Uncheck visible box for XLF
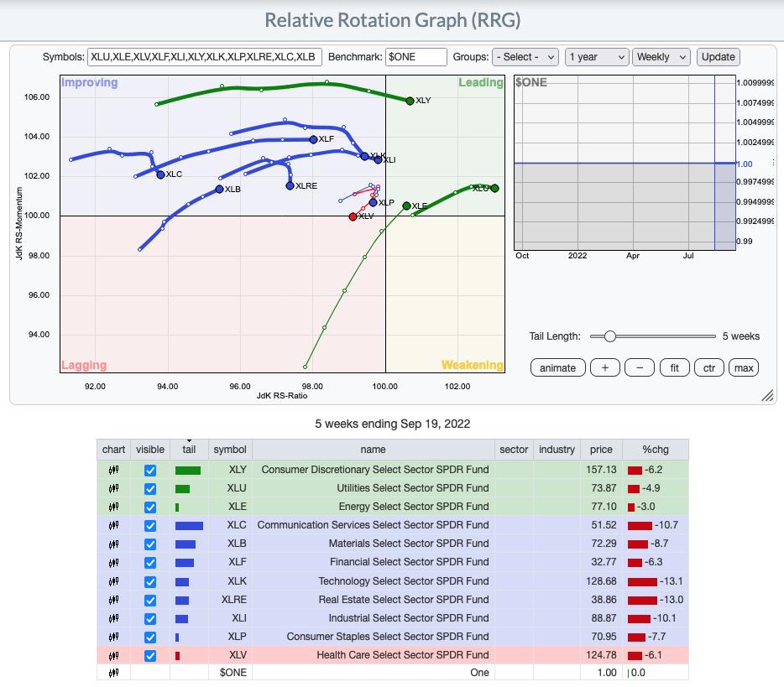 point(150,563)
